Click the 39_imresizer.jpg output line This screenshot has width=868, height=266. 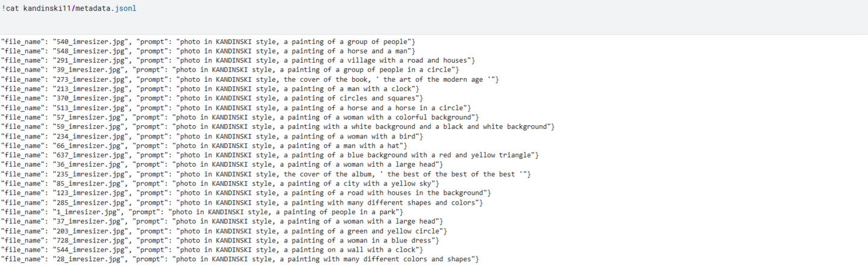[x=229, y=70]
